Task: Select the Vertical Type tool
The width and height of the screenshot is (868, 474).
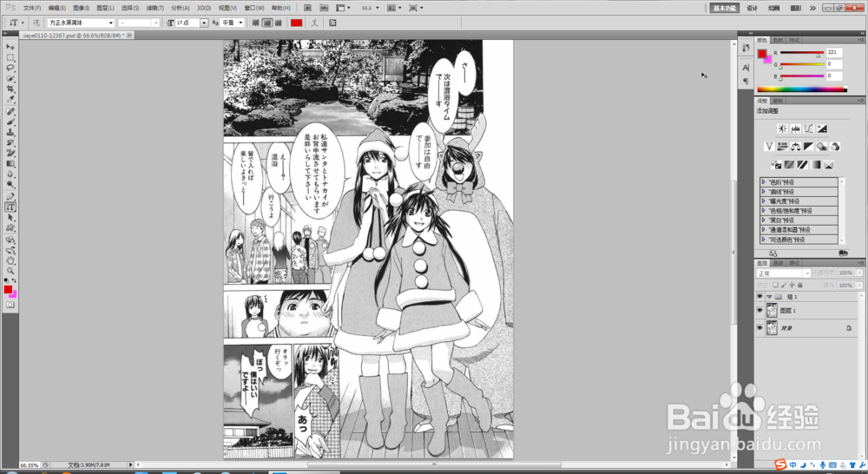Action: 10,207
